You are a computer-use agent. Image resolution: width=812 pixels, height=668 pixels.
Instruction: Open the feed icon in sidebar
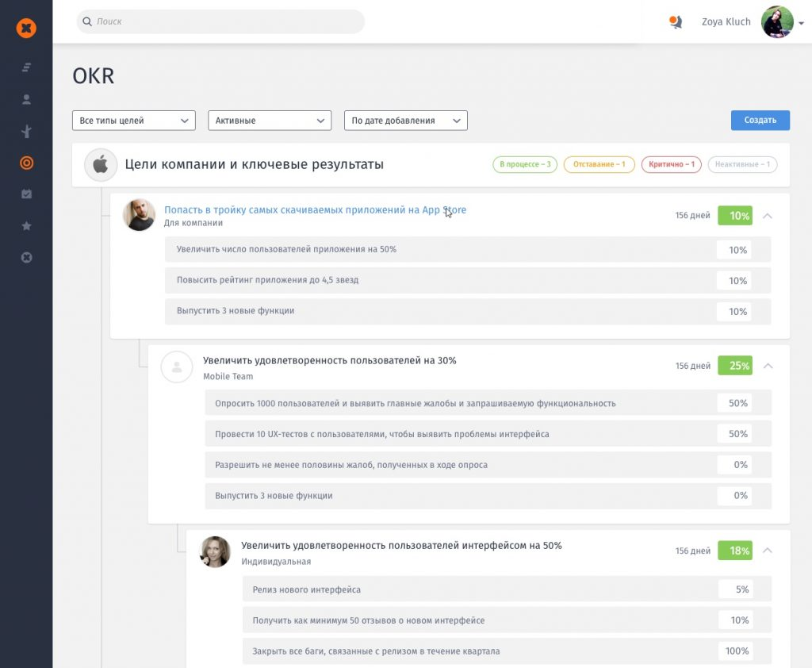coord(26,67)
